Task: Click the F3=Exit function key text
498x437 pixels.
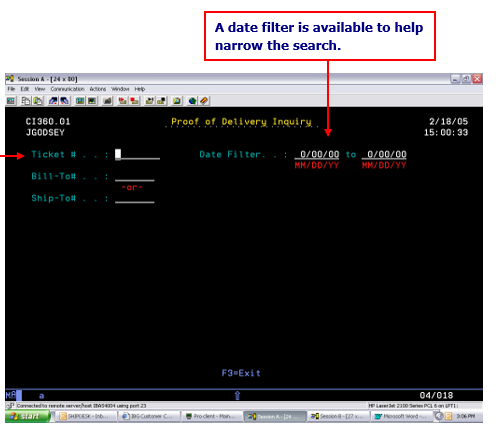Action: (x=241, y=373)
